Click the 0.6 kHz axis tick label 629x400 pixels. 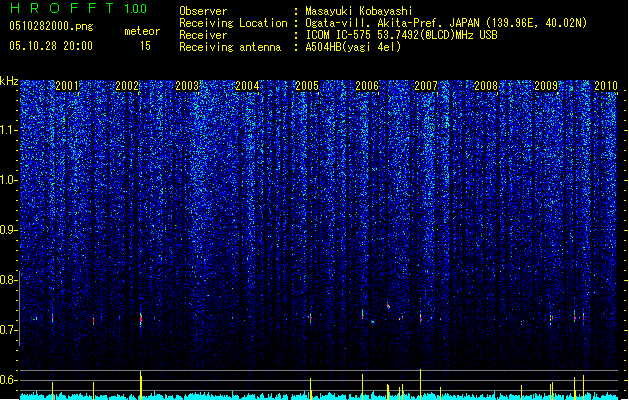pyautogui.click(x=9, y=380)
